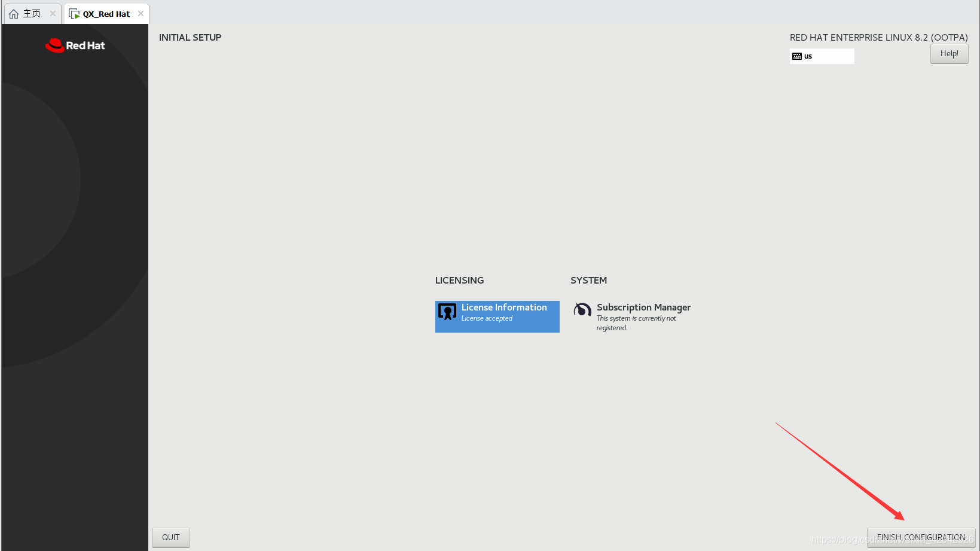Click the Help! button
Screen dimensions: 980x551
pyautogui.click(x=950, y=54)
